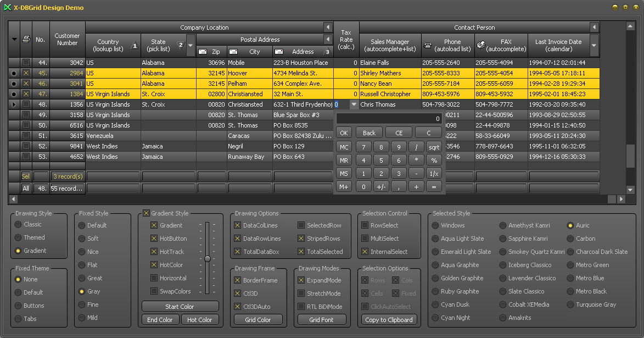Open the Last Invoice Date header dropdown

click(x=594, y=45)
